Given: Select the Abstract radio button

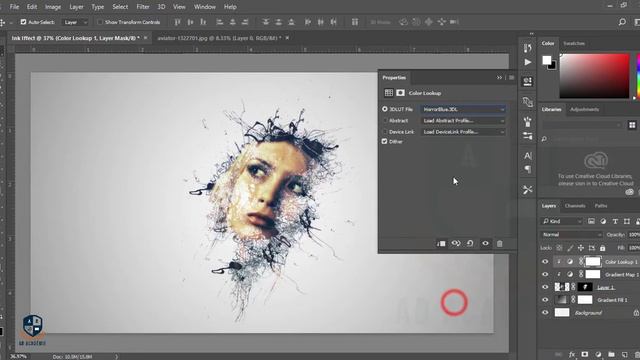Looking at the screenshot, I should coord(384,121).
